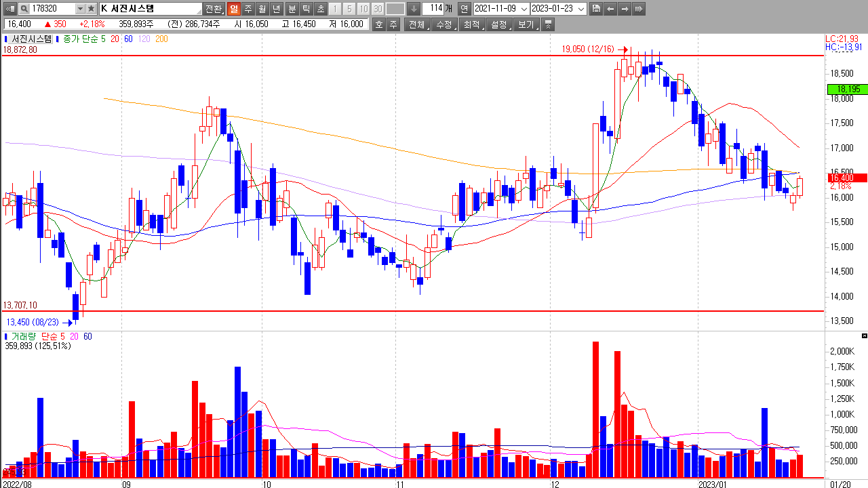Select tick (틱) chart period
Screen dimensions: 868x488
pyautogui.click(x=305, y=9)
